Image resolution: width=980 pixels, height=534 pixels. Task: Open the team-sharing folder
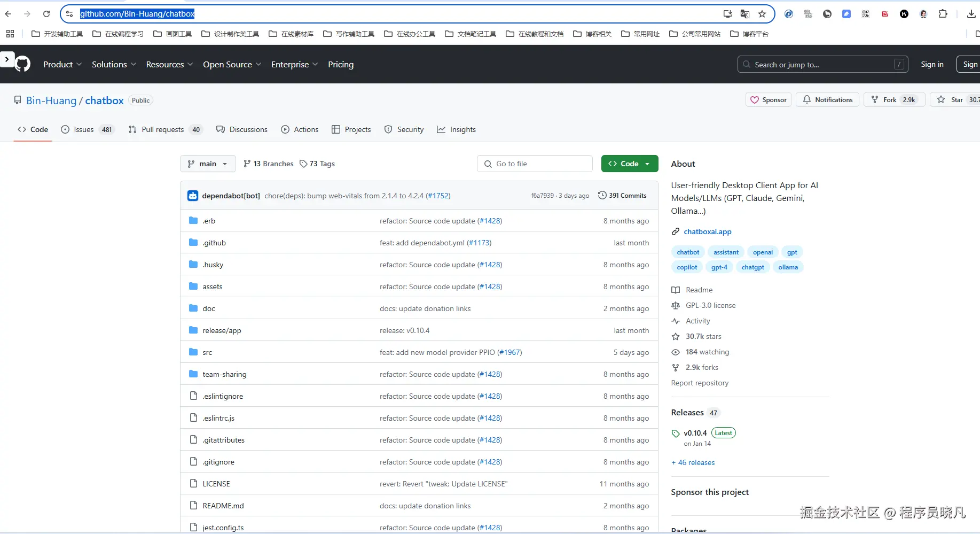(x=224, y=374)
